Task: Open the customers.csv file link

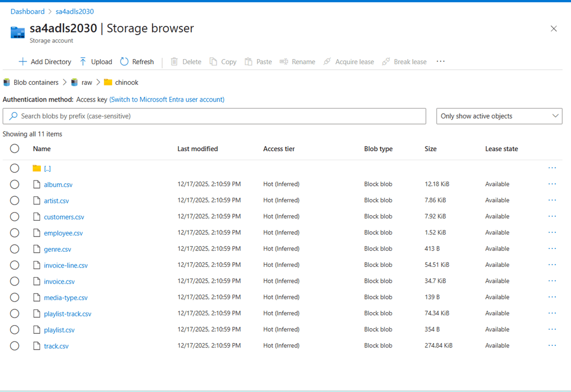Action: pos(64,217)
